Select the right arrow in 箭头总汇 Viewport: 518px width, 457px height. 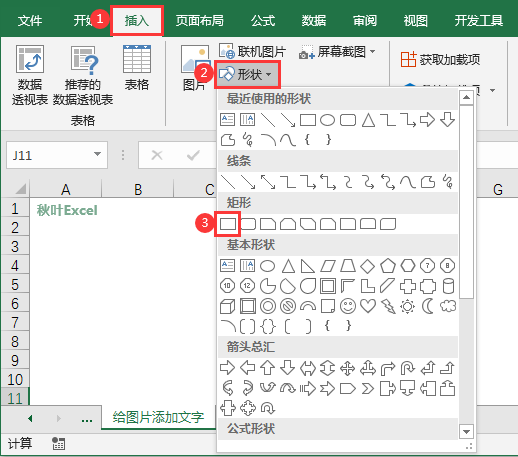click(x=228, y=368)
